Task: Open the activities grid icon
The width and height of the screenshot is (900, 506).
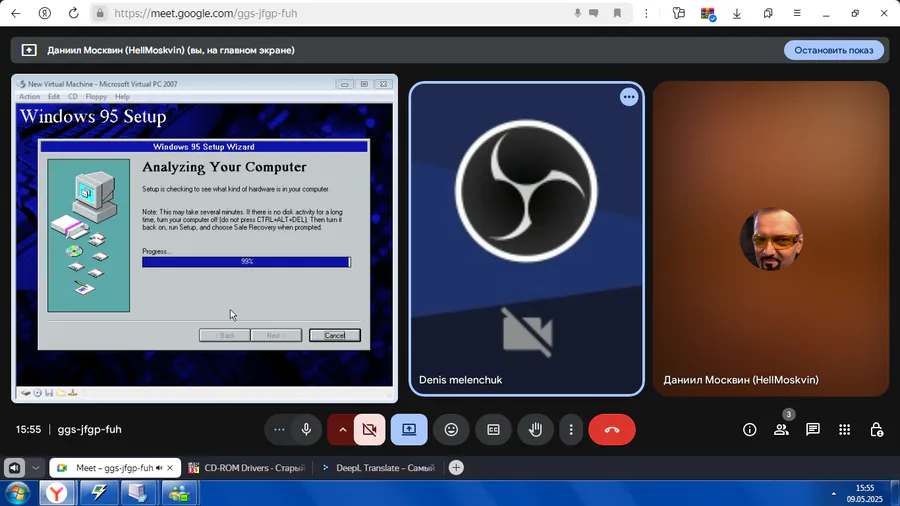Action: (x=844, y=430)
